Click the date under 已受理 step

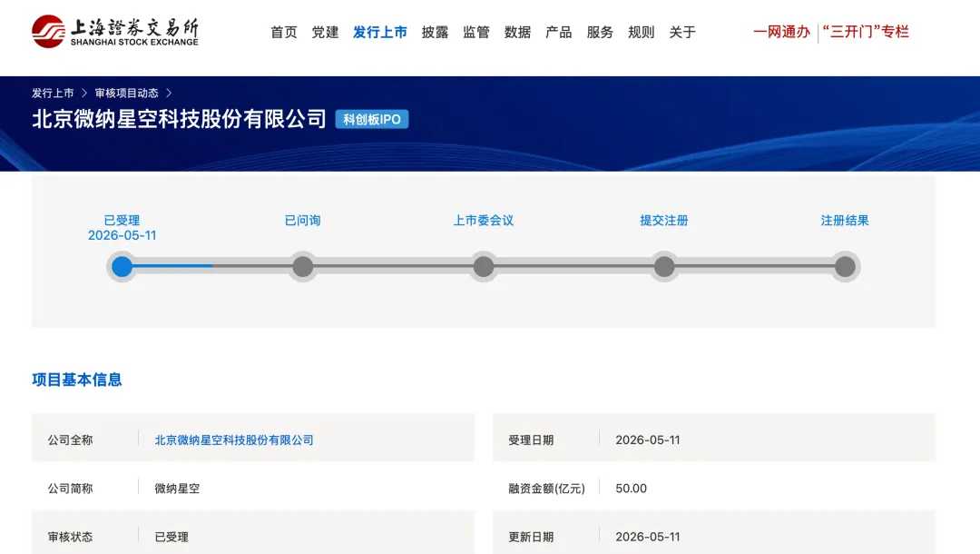122,236
